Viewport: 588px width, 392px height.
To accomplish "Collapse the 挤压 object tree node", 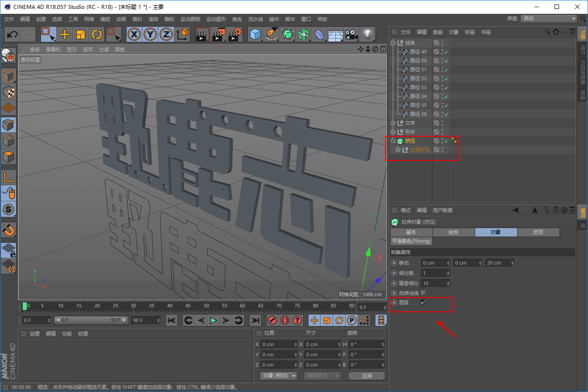I will [x=393, y=141].
